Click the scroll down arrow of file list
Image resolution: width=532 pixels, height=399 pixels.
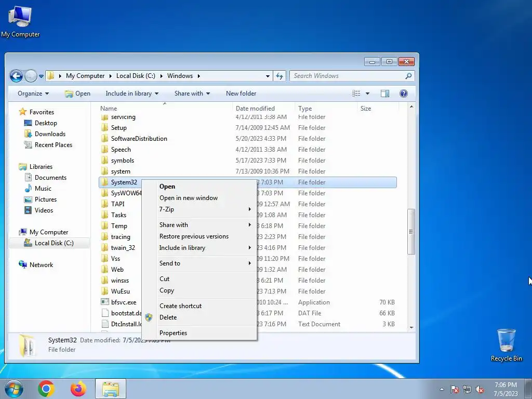[411, 328]
